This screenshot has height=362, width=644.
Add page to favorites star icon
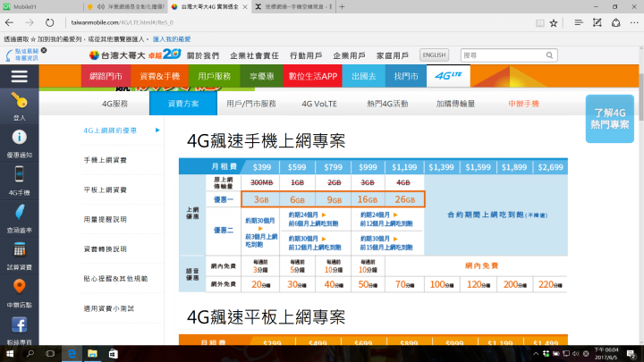coord(554,23)
